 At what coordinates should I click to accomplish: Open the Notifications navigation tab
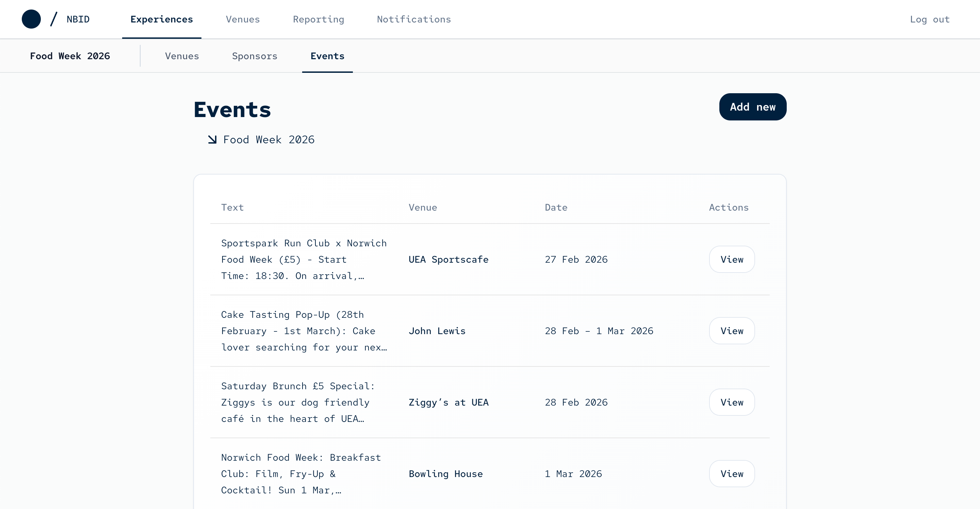[x=413, y=19]
